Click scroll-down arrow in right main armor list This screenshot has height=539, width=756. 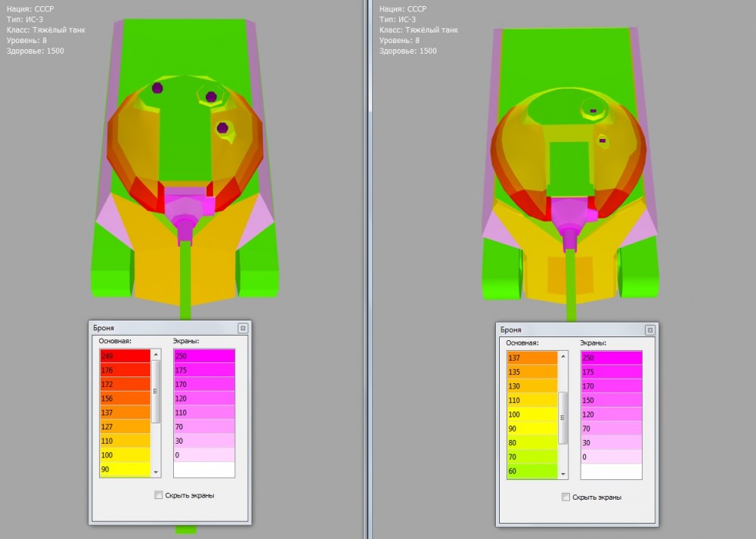[562, 473]
